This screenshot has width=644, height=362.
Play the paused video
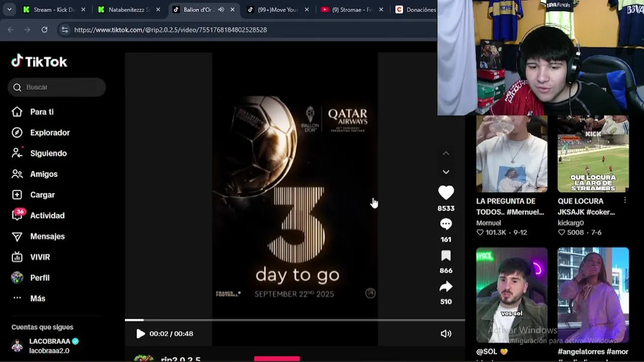(140, 333)
